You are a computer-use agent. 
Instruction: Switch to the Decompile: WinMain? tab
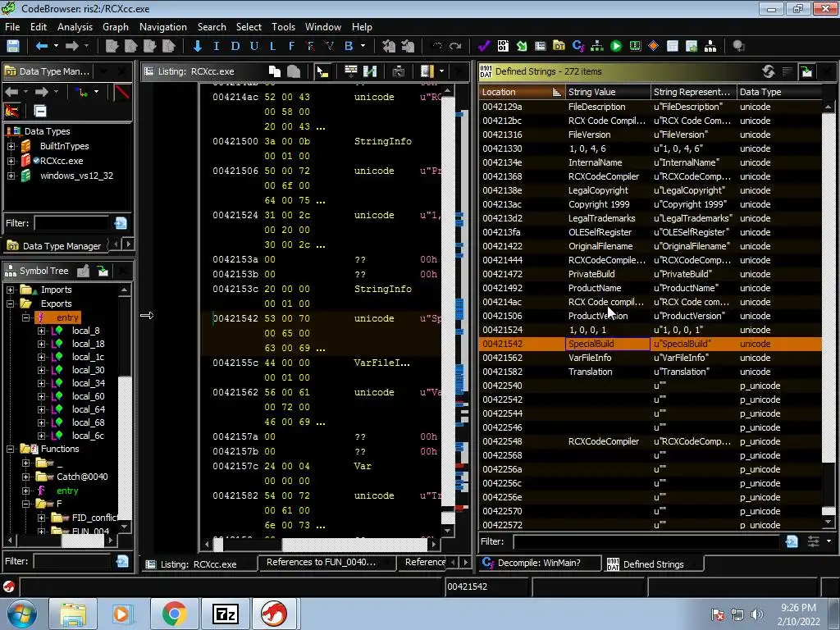(x=540, y=564)
